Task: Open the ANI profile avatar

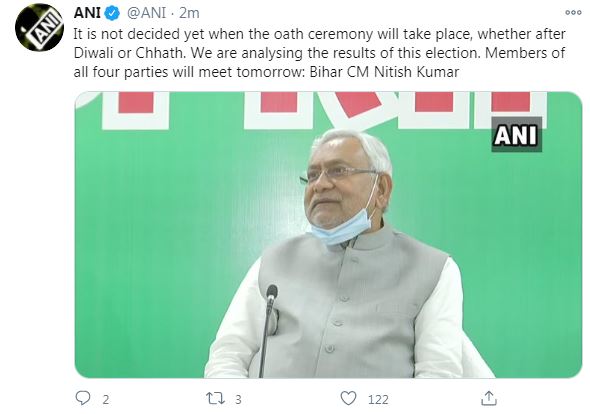Action: [40, 27]
